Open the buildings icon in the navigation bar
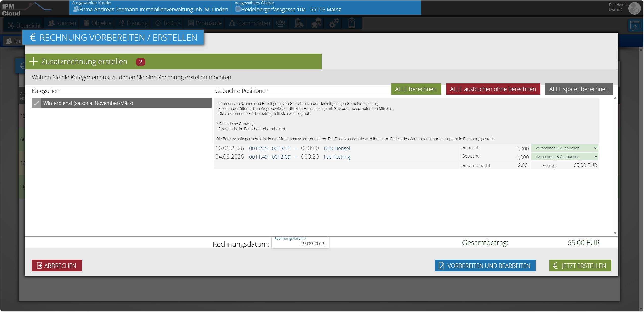The width and height of the screenshot is (644, 312). (299, 23)
